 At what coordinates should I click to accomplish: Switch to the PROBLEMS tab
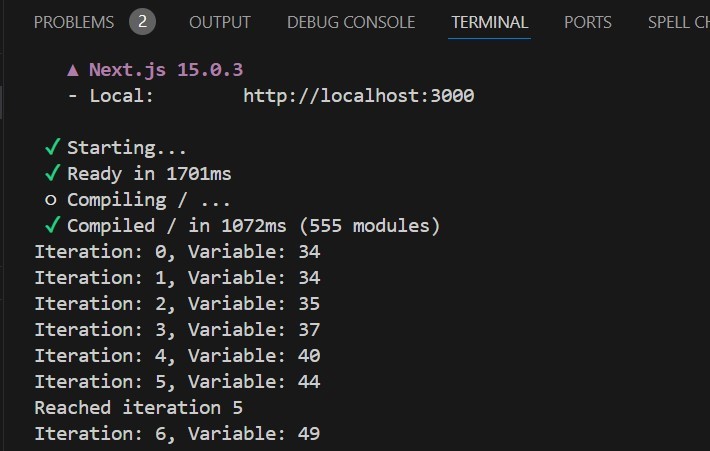[74, 21]
